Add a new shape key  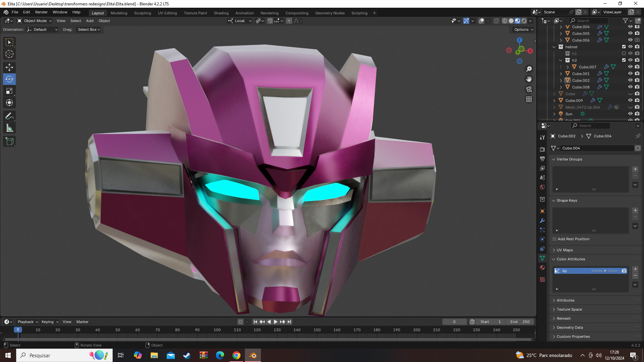[x=635, y=210]
